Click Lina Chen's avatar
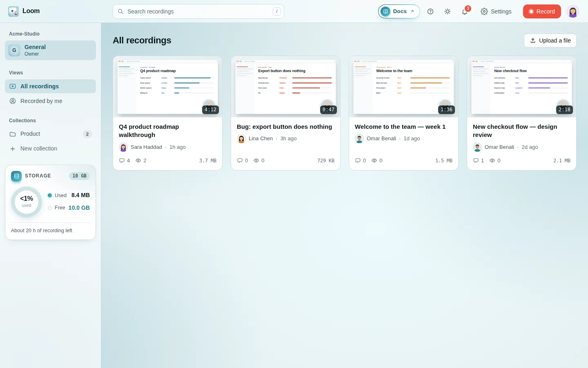 coord(241,139)
